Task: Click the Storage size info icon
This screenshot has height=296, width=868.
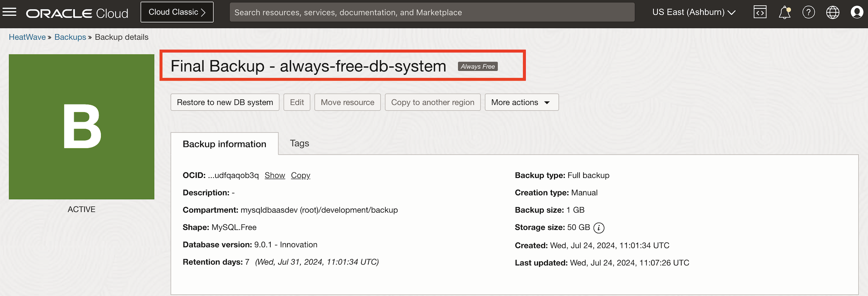Action: click(x=599, y=228)
